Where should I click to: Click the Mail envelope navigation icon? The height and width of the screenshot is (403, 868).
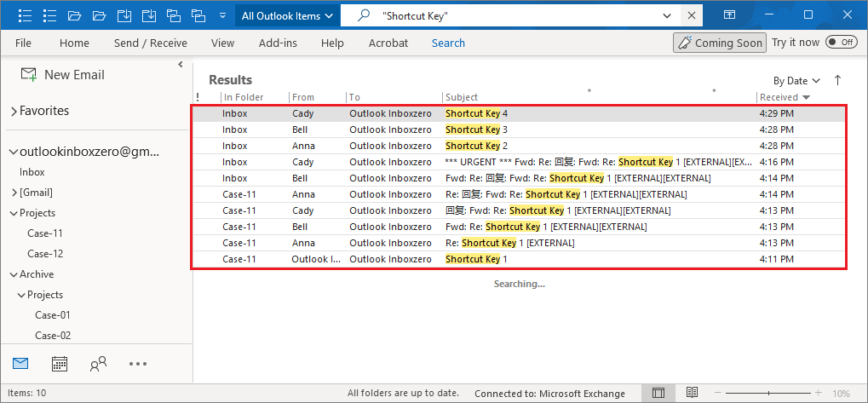pyautogui.click(x=21, y=364)
